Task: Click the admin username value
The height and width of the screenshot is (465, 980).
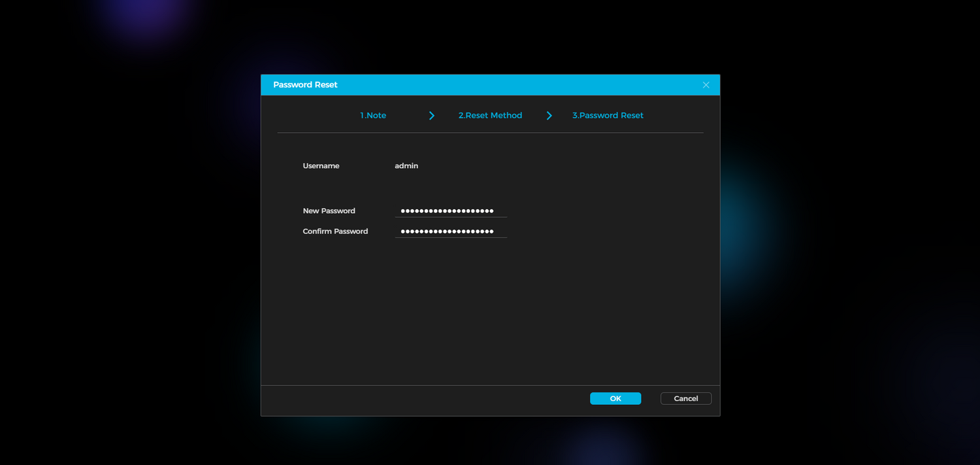Action: (406, 165)
